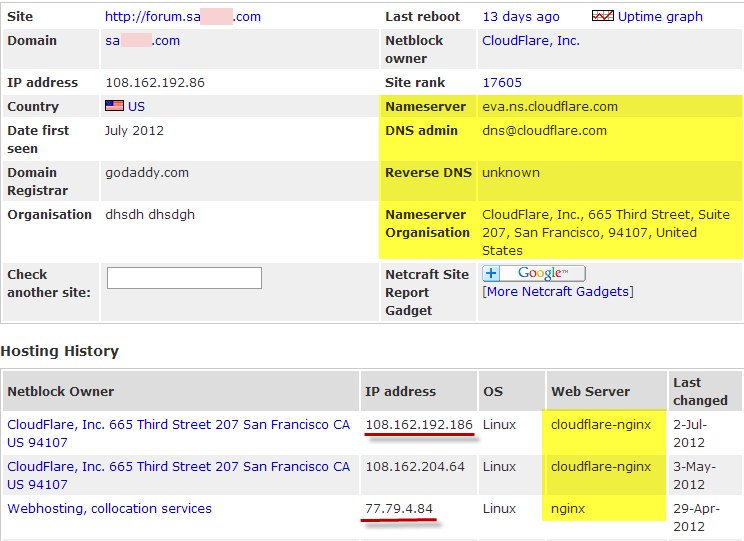Open the forum site URL link
The image size is (744, 541).
tap(183, 17)
